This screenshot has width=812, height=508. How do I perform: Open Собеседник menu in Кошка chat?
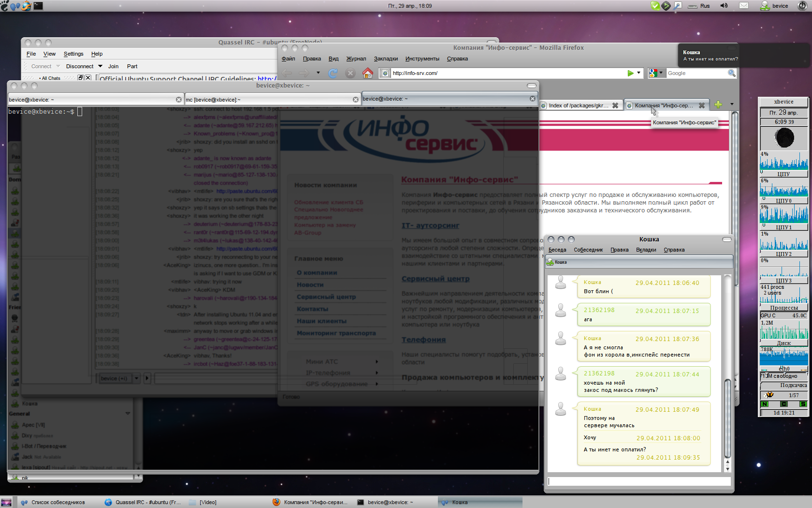[588, 250]
